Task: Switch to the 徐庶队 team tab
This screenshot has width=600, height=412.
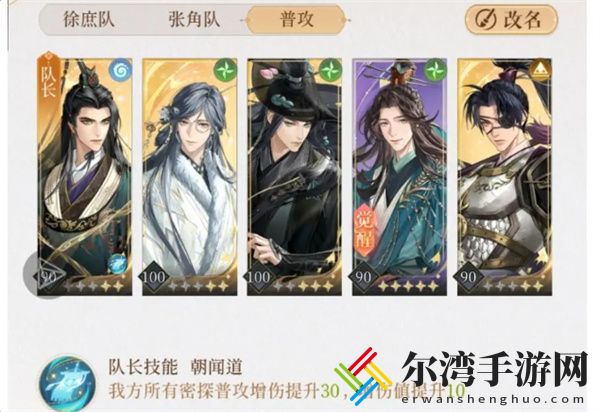Action: pos(89,19)
